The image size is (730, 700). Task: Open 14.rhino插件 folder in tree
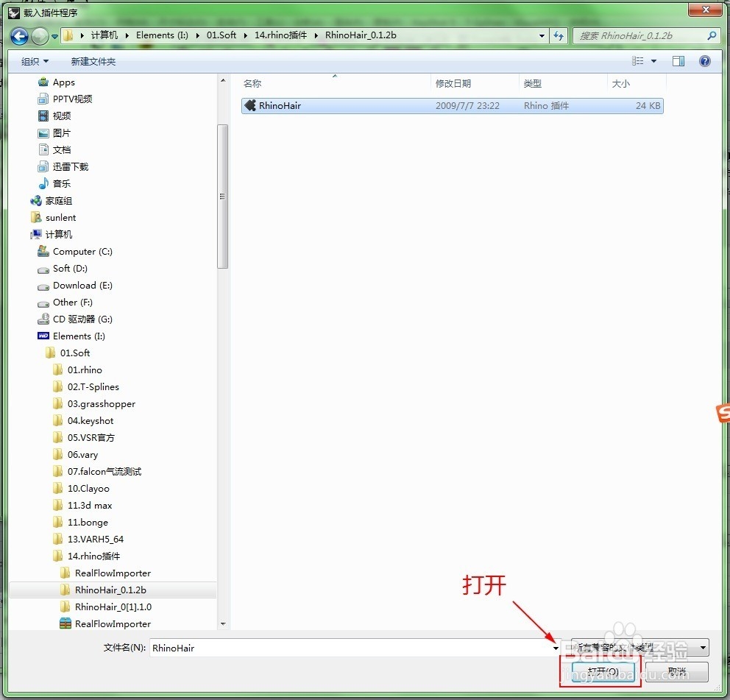pyautogui.click(x=93, y=556)
